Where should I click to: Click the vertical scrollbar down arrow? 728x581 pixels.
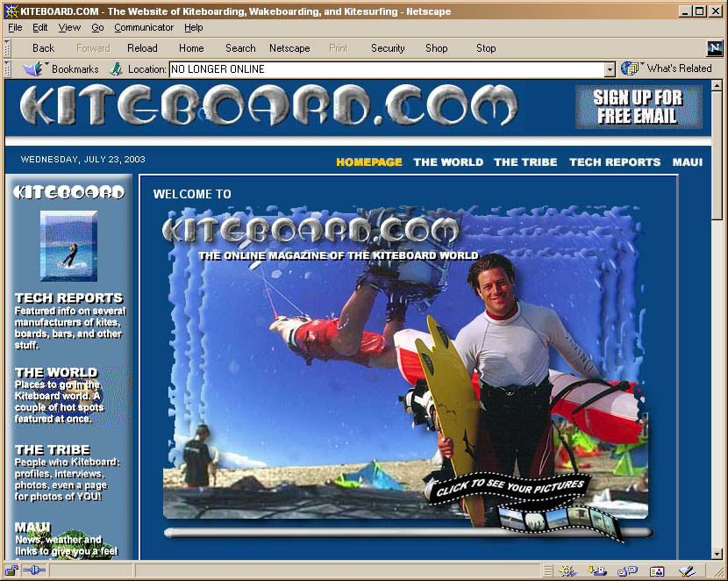[717, 554]
